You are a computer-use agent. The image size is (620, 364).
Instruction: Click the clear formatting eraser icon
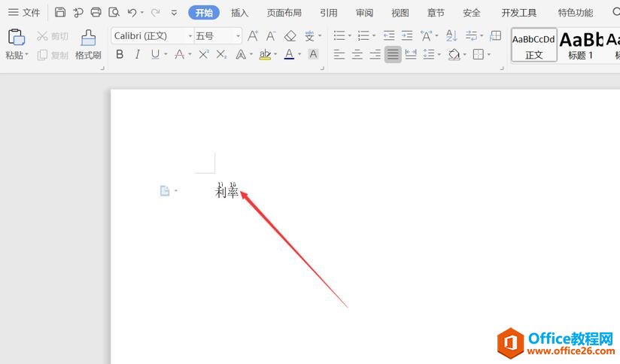click(290, 35)
